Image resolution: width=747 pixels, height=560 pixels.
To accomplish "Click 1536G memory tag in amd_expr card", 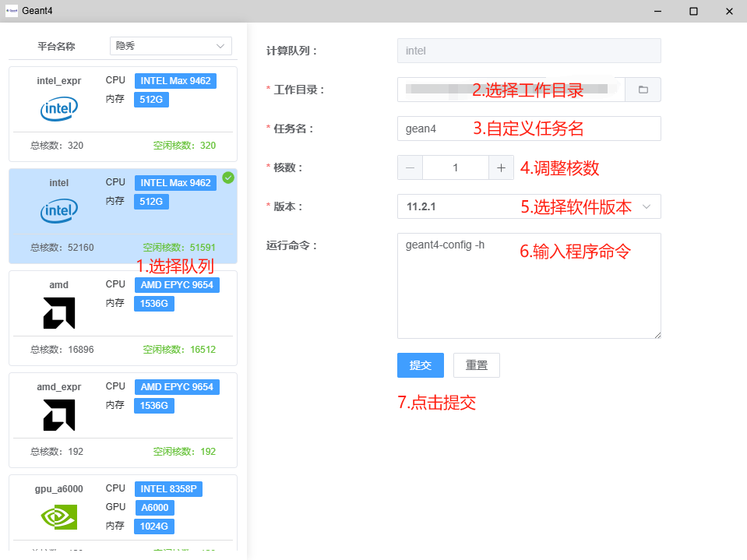I will (154, 405).
